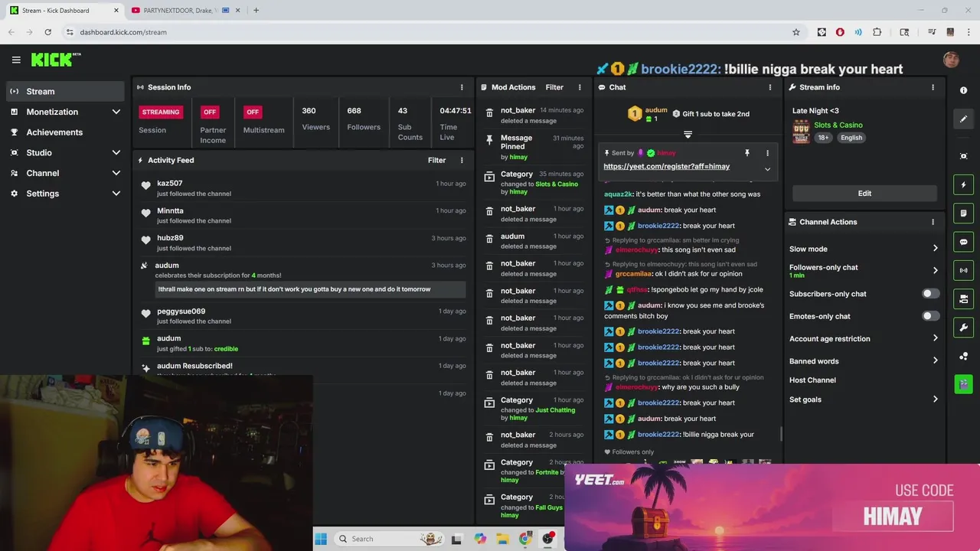Open the hamburger menu beside the Kick logo

16,60
